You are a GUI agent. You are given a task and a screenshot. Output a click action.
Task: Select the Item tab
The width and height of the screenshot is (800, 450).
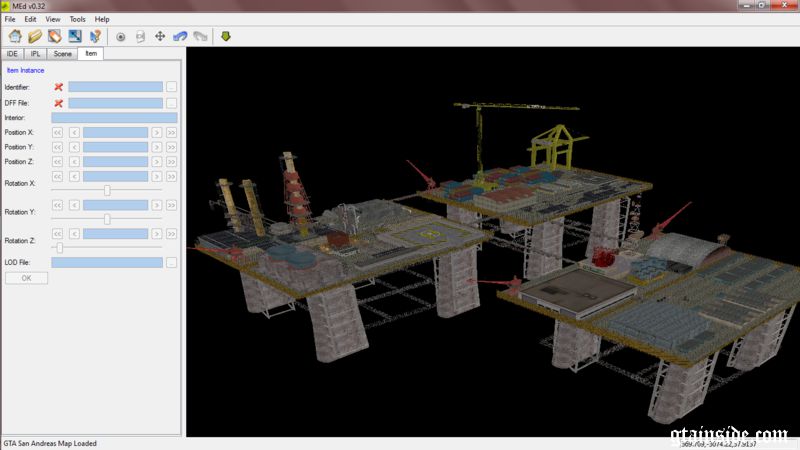[x=91, y=53]
